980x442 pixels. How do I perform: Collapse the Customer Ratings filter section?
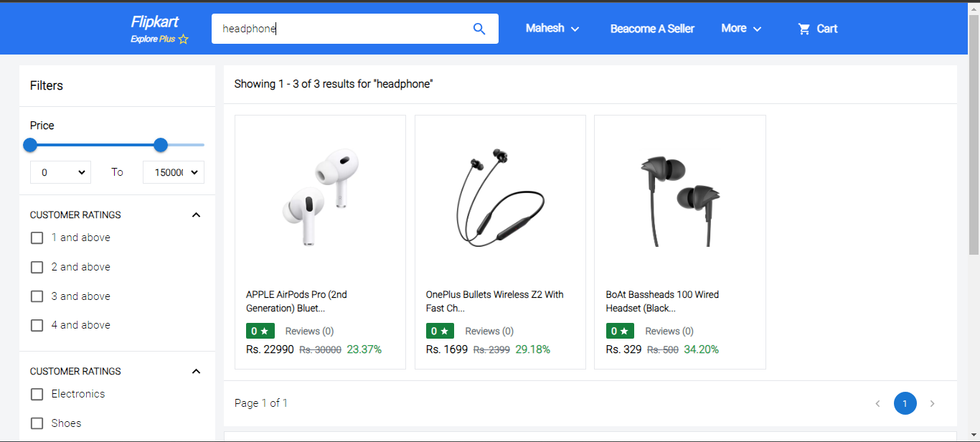click(x=196, y=215)
